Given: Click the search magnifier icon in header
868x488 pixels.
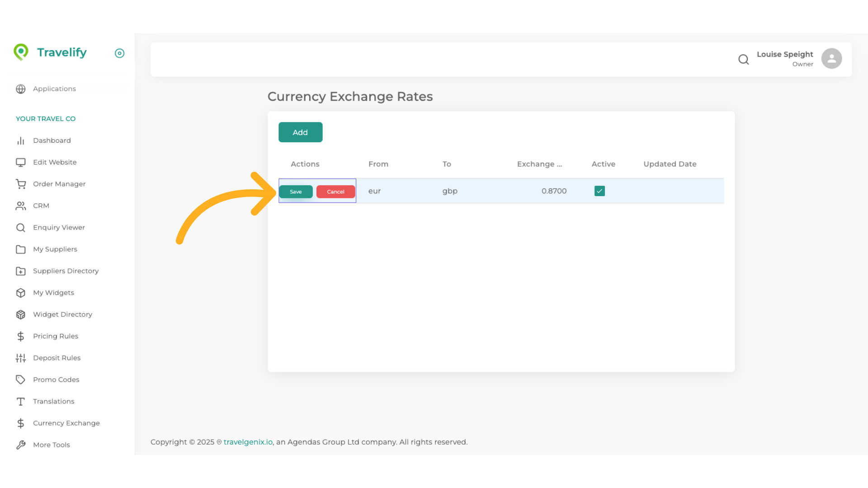Looking at the screenshot, I should point(743,59).
